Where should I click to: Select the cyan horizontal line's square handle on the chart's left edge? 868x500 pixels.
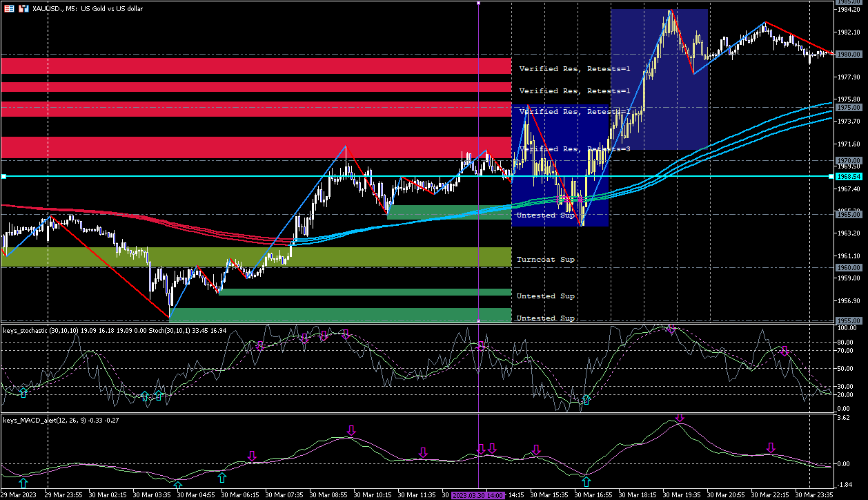[3, 177]
